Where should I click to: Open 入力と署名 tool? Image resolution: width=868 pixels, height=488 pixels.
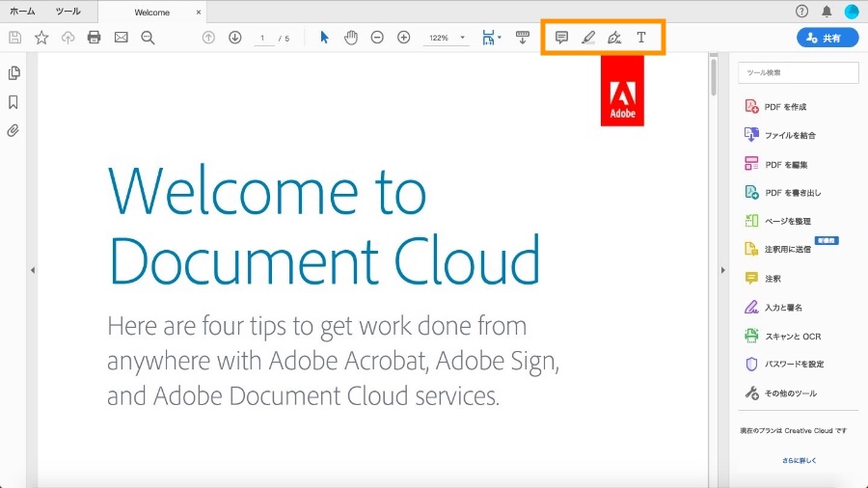point(773,307)
